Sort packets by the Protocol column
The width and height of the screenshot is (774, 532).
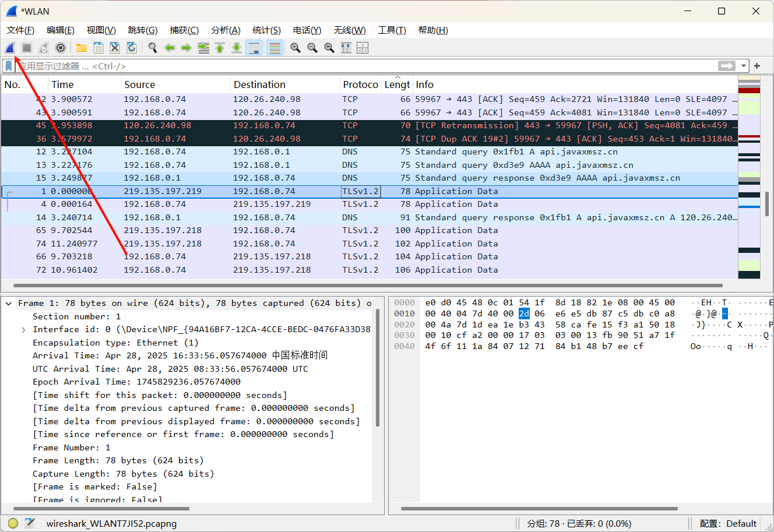pos(360,84)
